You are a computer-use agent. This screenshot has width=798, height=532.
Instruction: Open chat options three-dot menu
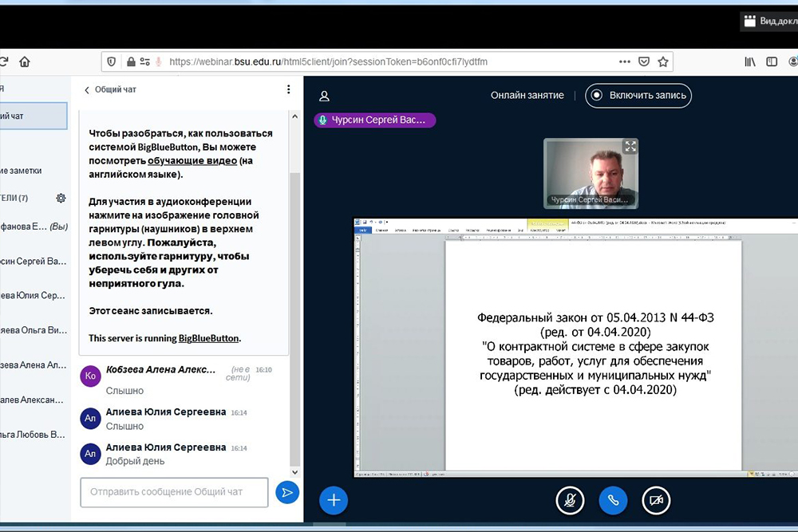[x=289, y=90]
